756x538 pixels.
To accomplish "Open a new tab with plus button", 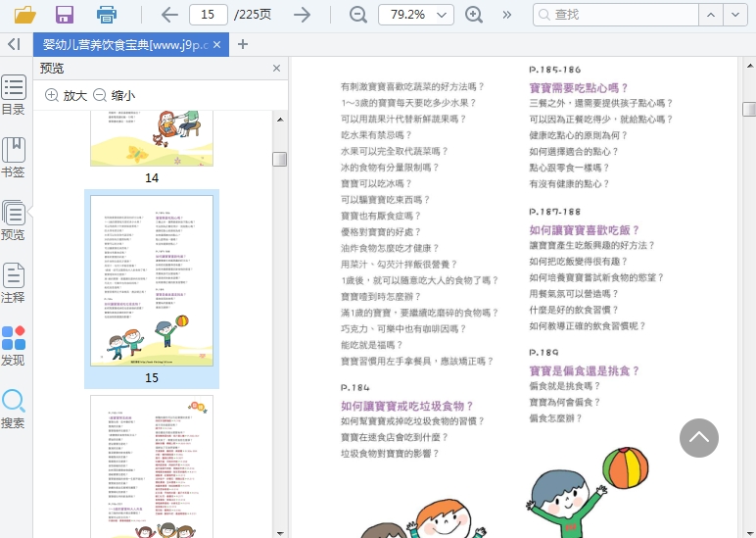I will [243, 44].
